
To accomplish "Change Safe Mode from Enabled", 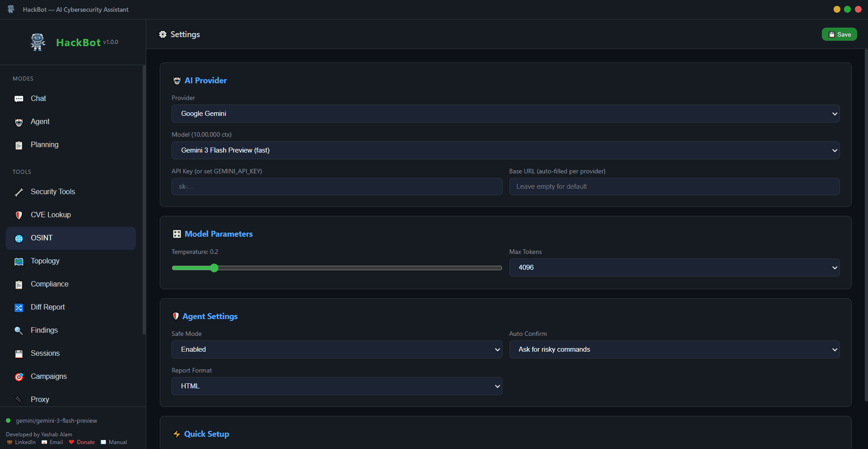I will (x=336, y=349).
